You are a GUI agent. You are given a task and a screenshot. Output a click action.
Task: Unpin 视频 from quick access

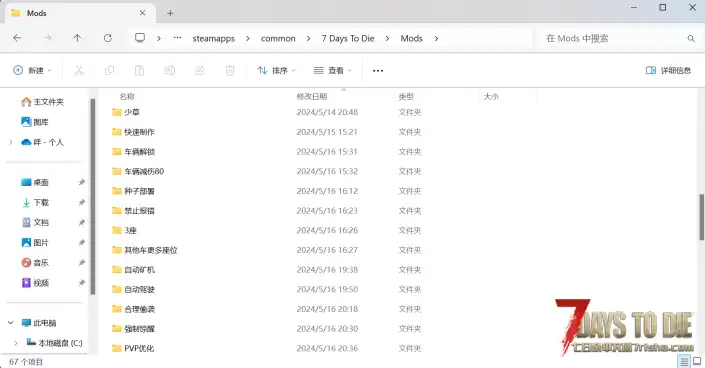[82, 283]
